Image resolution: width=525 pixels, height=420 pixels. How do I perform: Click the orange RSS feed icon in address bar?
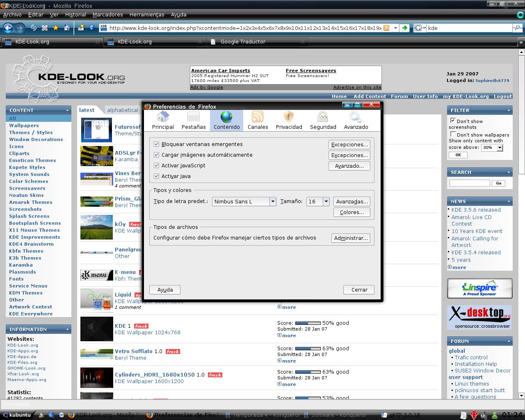coord(386,28)
